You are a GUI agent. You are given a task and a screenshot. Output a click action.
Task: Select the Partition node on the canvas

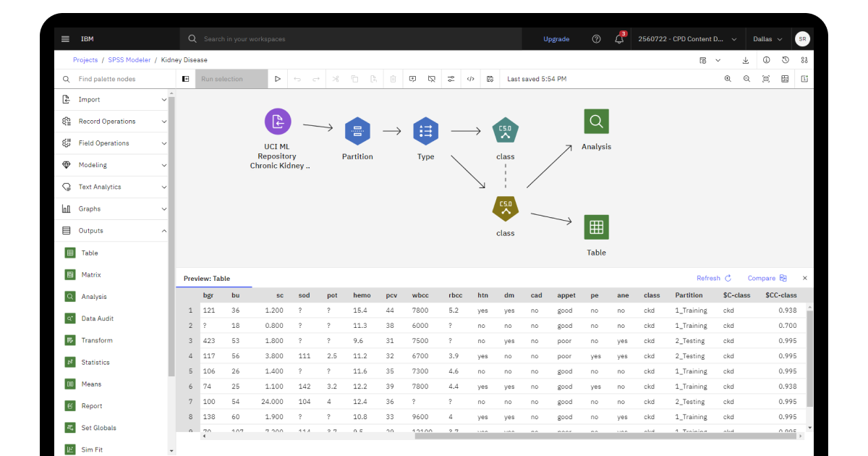(x=357, y=132)
